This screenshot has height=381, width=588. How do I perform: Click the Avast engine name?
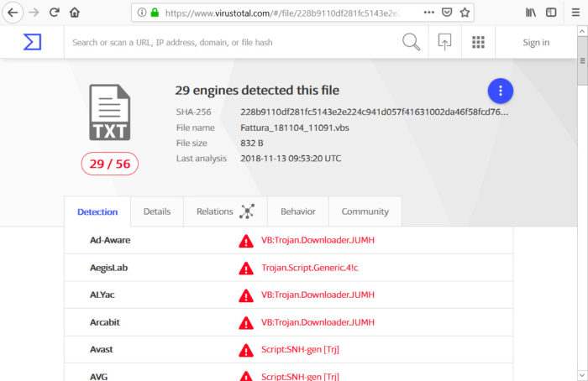point(102,350)
